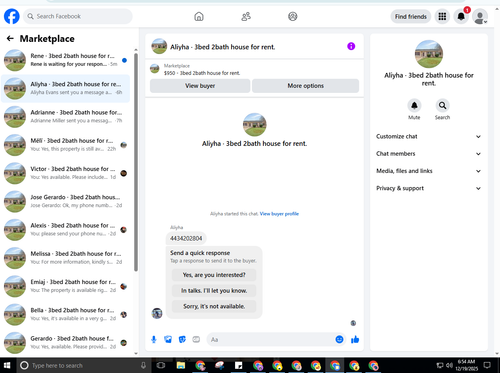Open Windows notification center icon

487,365
